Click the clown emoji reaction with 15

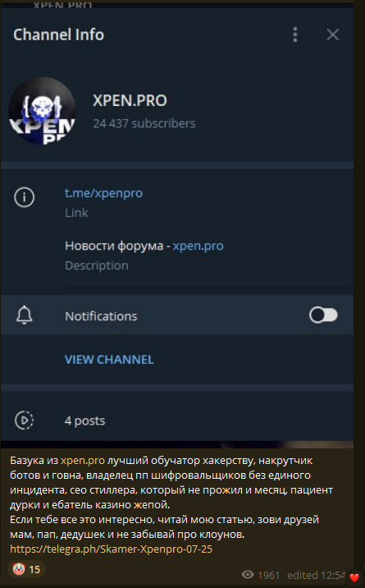26,569
